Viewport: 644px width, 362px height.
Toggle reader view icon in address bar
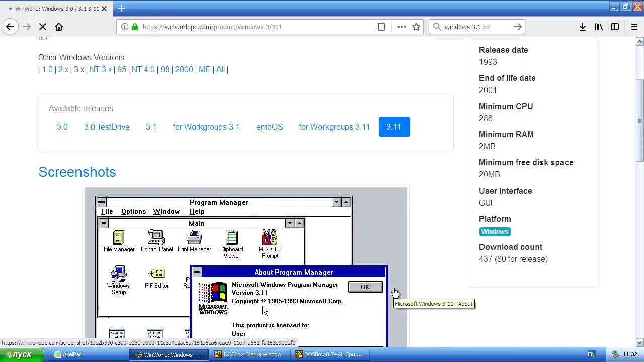(381, 27)
